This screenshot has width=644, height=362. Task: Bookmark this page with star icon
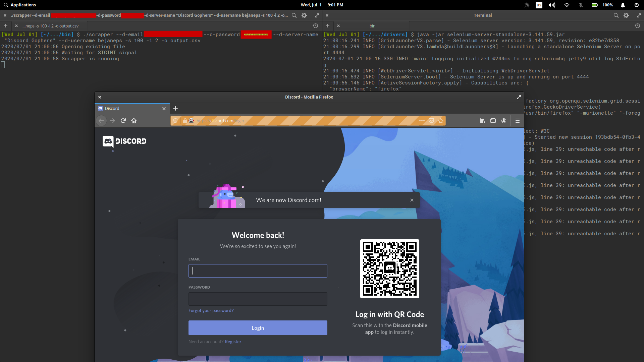pos(441,121)
